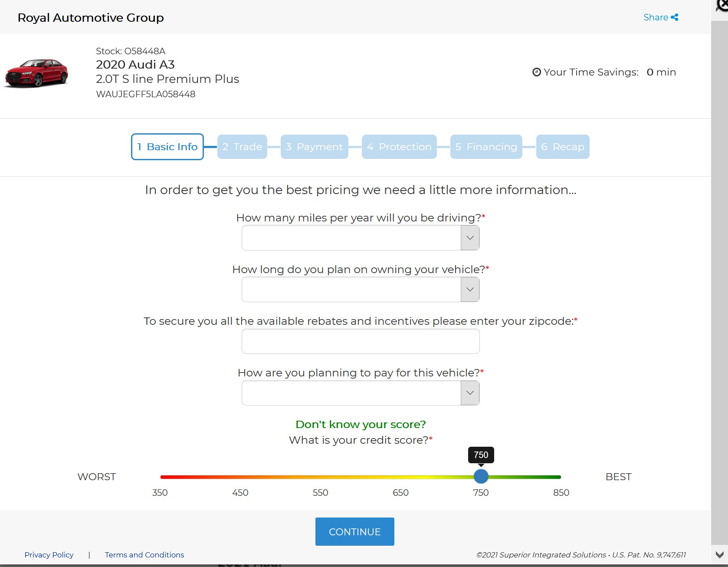Go to the 2 Trade step tab
This screenshot has height=567, width=728.
coord(242,147)
